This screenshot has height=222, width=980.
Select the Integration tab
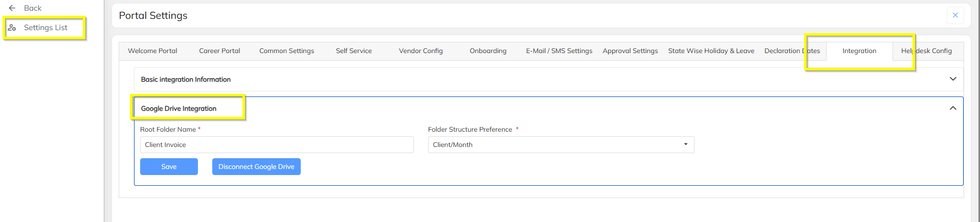tap(859, 51)
